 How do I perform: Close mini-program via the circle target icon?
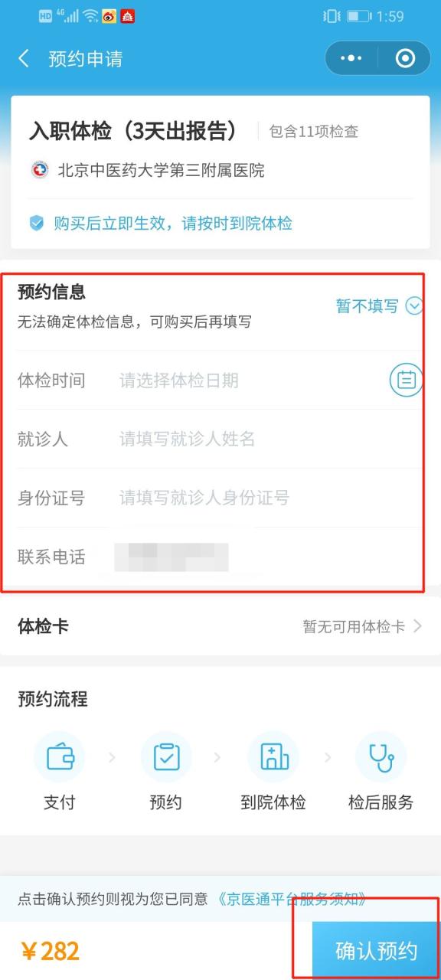pos(405,58)
